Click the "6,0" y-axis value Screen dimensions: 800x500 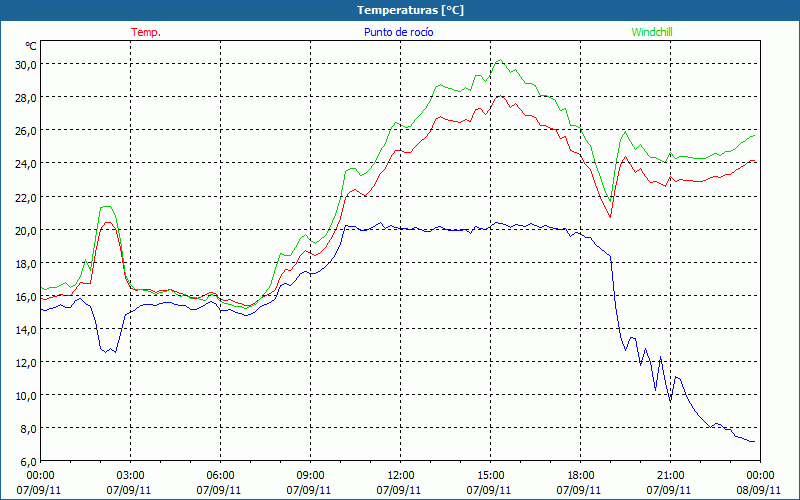coord(28,462)
